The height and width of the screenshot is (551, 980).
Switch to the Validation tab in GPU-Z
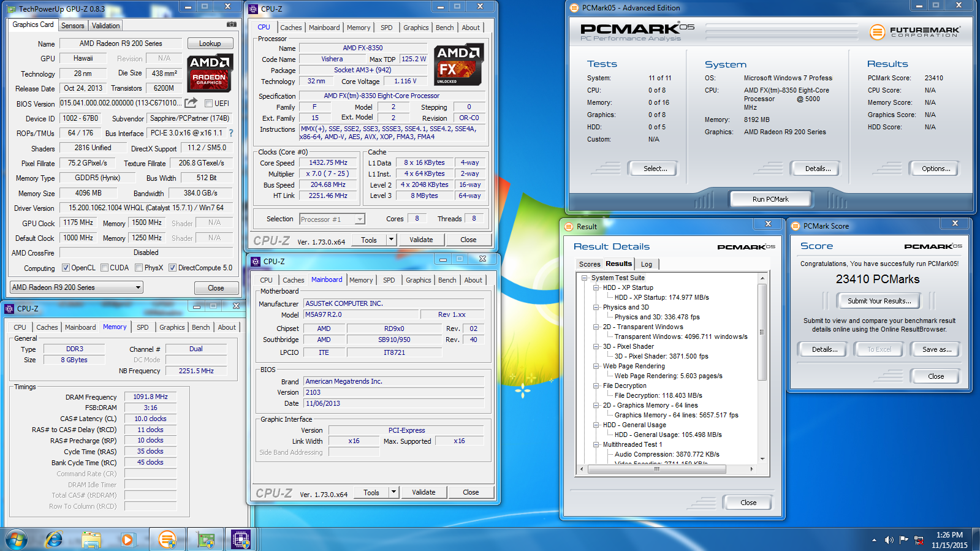tap(106, 26)
